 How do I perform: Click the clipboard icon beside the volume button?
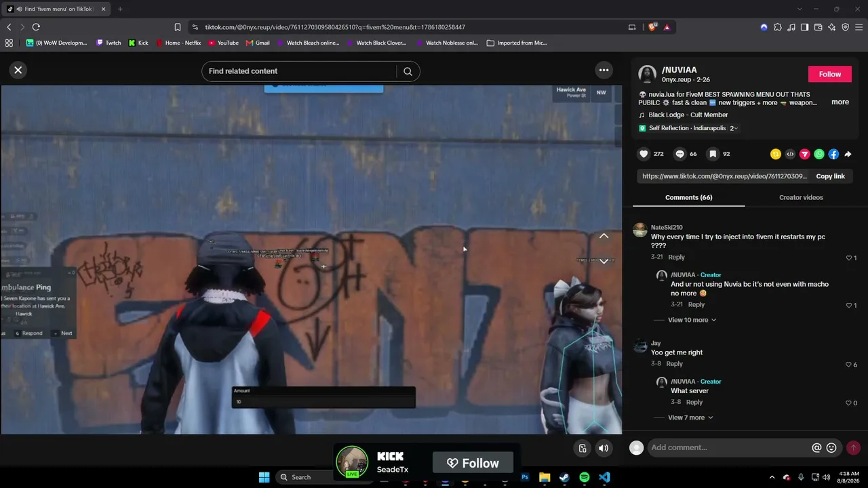[x=582, y=448]
